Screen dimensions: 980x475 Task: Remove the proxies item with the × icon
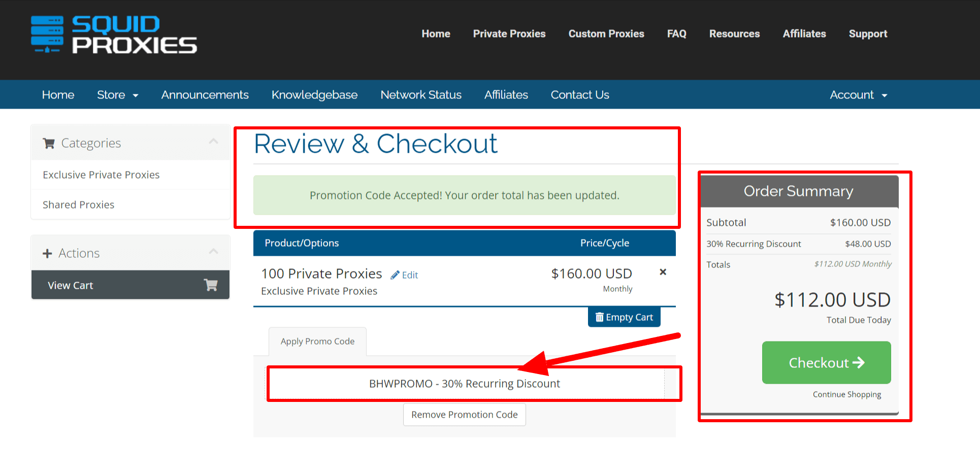[x=663, y=272]
